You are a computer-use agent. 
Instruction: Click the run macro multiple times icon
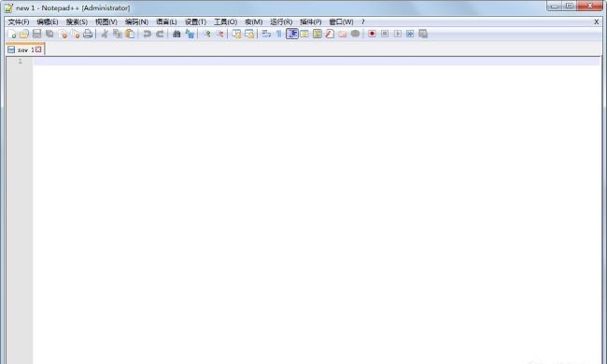(x=410, y=34)
